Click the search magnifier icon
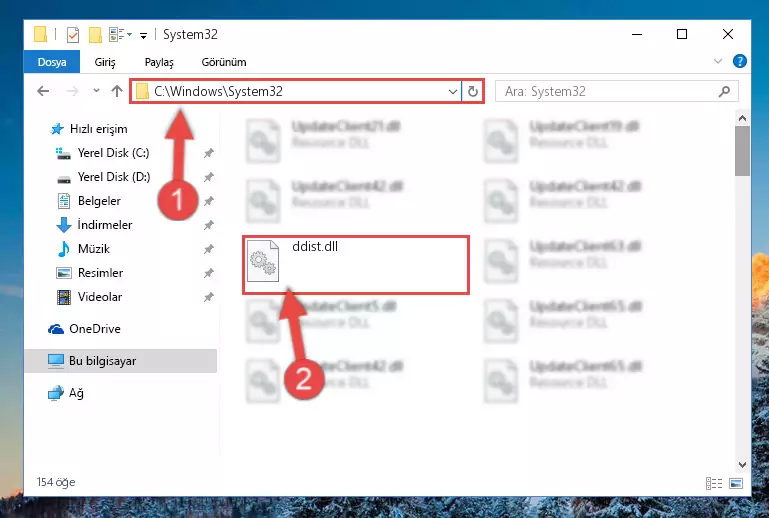769x518 pixels. point(724,91)
